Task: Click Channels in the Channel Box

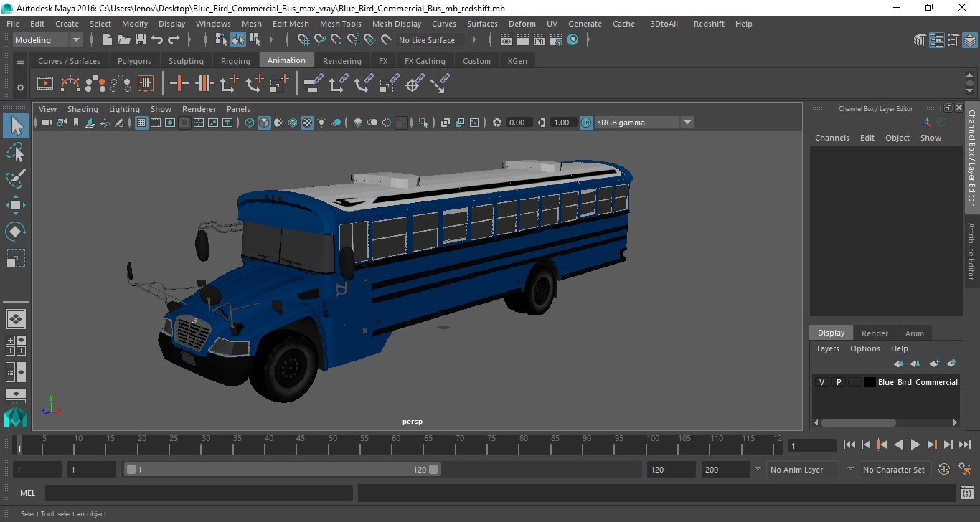Action: coord(831,138)
